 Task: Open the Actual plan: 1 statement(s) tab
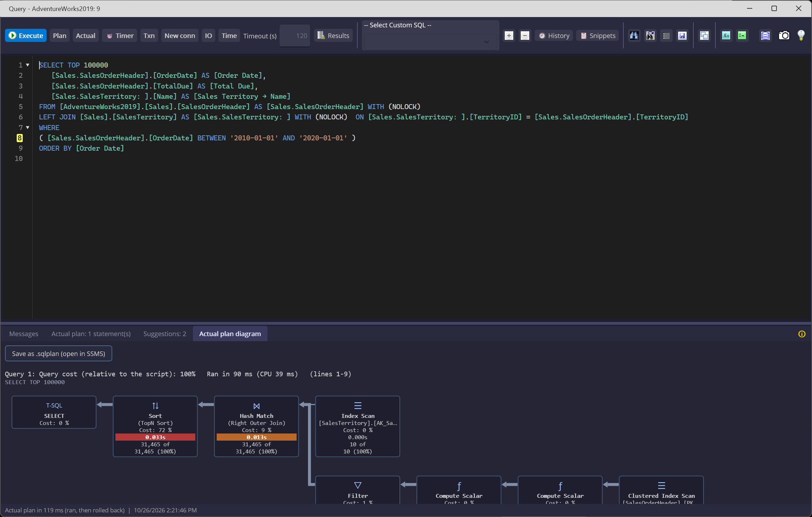[91, 334]
